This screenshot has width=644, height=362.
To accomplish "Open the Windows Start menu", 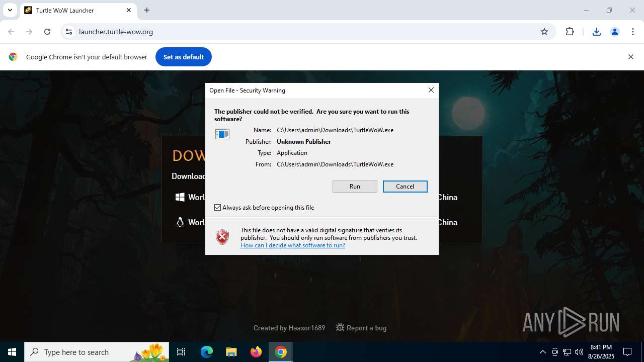I will click(12, 352).
